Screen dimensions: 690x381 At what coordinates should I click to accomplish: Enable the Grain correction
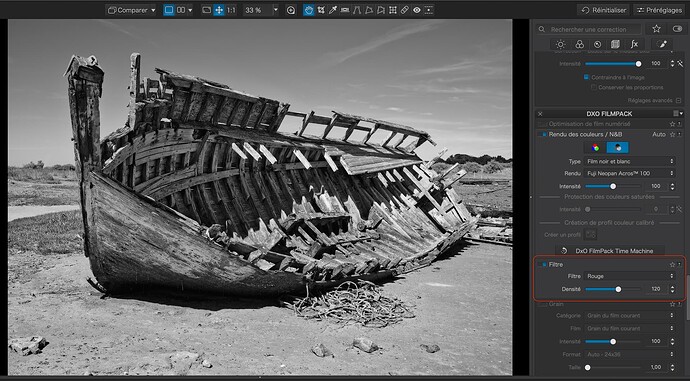(542, 304)
